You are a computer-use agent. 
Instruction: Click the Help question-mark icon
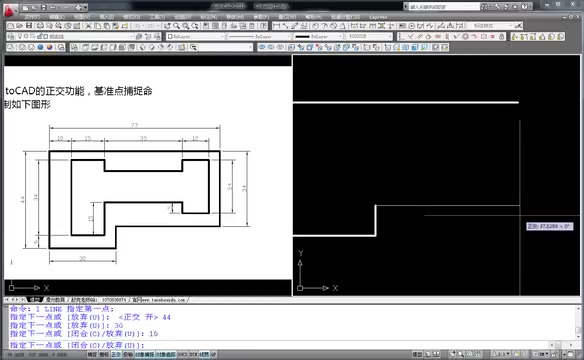524,6
